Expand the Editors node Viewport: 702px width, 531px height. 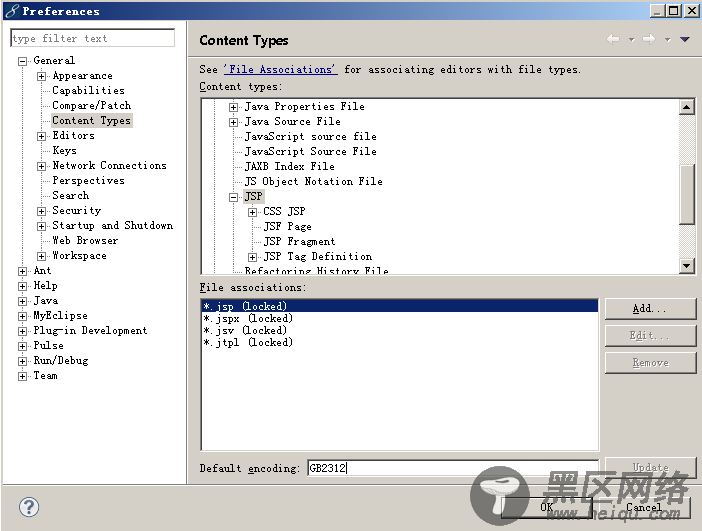point(41,136)
